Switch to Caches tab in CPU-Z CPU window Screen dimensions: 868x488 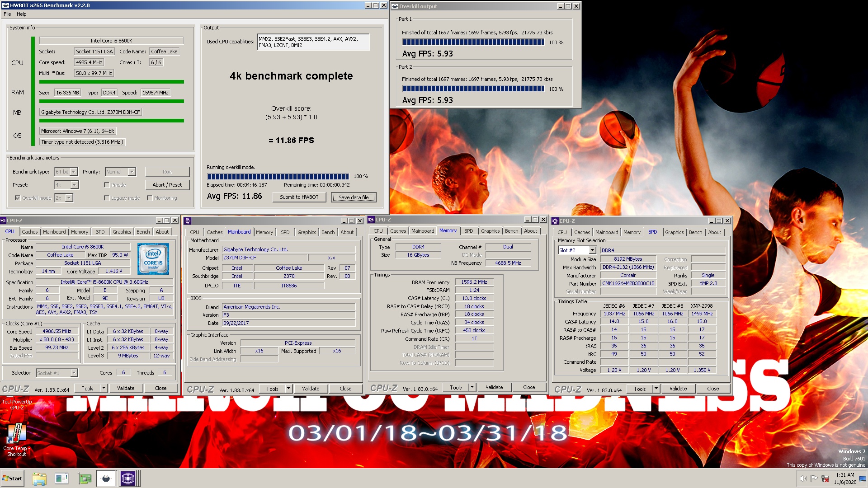point(30,232)
